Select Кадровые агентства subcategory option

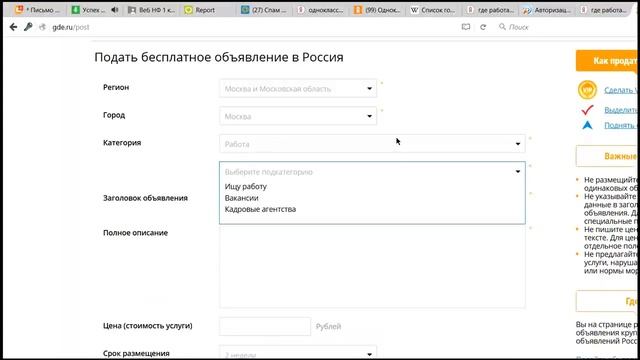tap(260, 209)
